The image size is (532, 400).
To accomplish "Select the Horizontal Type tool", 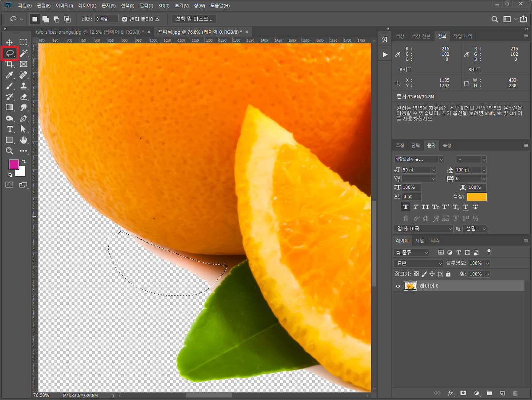I will pos(9,129).
